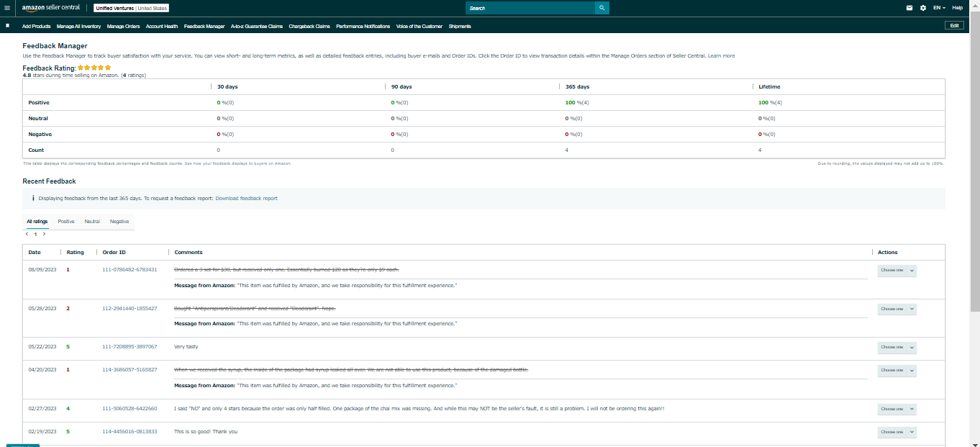This screenshot has width=980, height=447.
Task: Open the EN language dropdown
Action: coord(939,8)
